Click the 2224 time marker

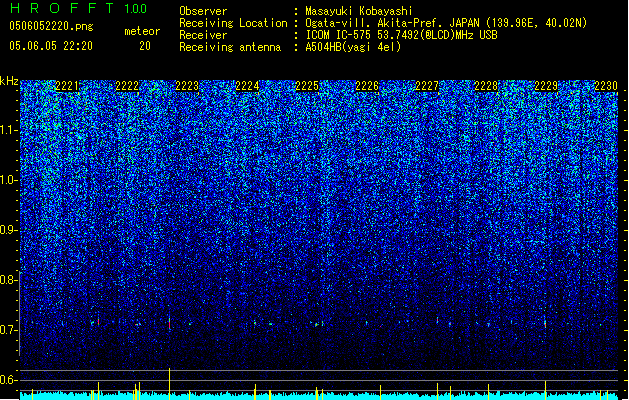coord(247,86)
